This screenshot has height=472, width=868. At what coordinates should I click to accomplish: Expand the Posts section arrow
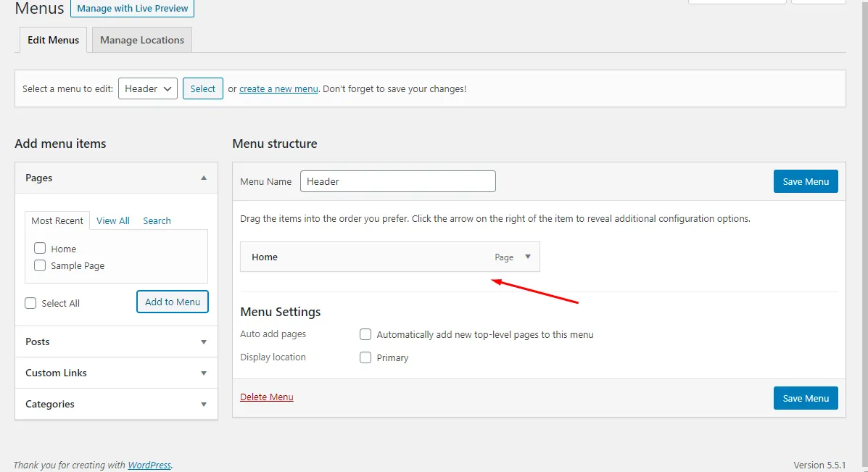204,341
